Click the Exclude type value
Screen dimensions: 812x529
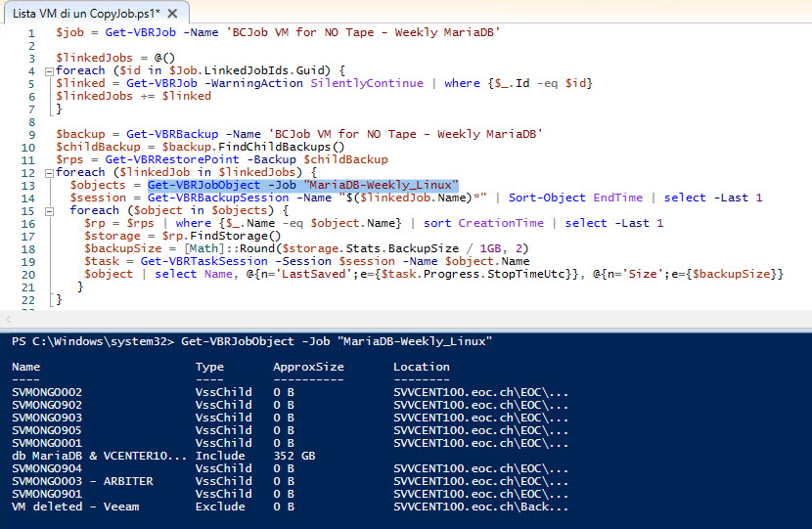pyautogui.click(x=220, y=507)
